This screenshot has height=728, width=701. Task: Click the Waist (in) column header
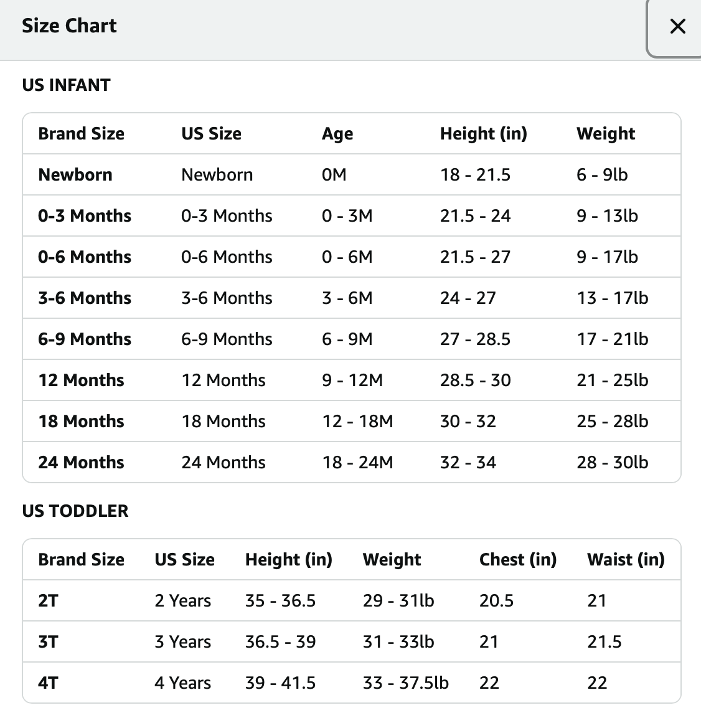pos(625,559)
